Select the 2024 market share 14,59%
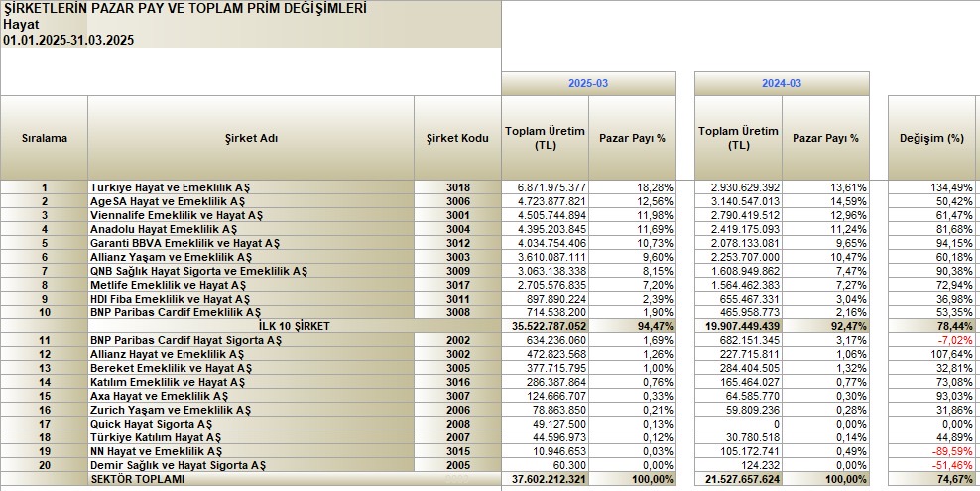Screen dimensions: 980x491 tap(825, 201)
